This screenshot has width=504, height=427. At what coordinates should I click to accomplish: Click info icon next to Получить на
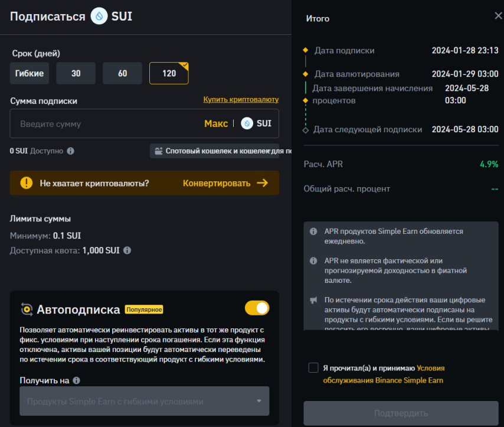[x=77, y=380]
